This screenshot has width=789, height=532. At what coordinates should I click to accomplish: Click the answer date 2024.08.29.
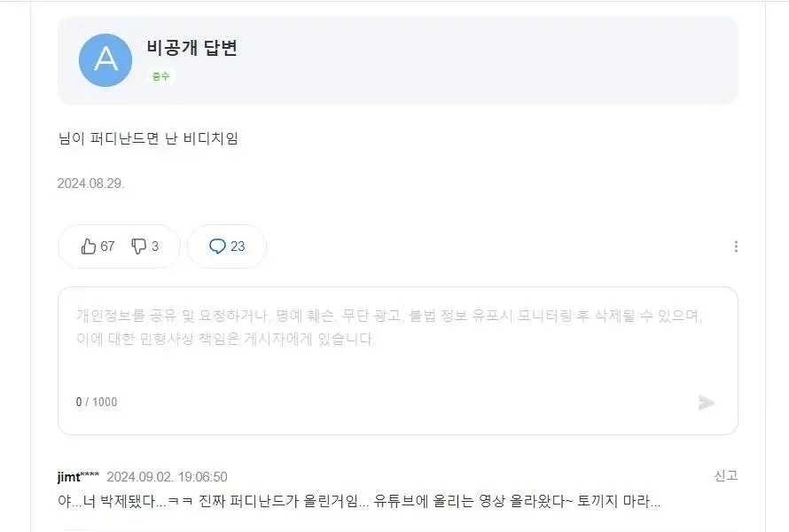pos(90,184)
